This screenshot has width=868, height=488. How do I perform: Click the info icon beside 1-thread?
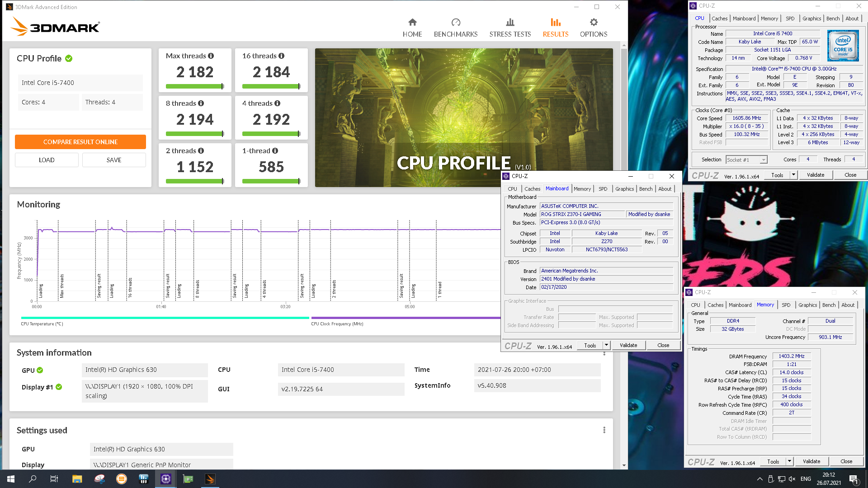pos(275,151)
